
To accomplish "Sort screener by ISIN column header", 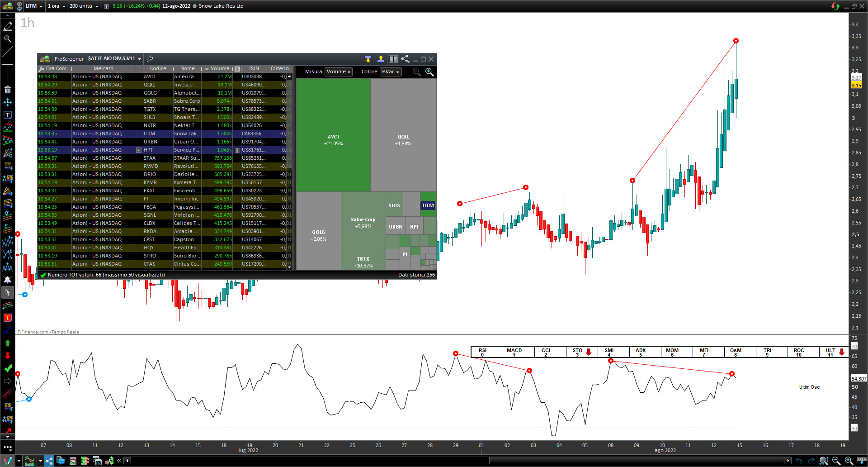I will [x=254, y=69].
